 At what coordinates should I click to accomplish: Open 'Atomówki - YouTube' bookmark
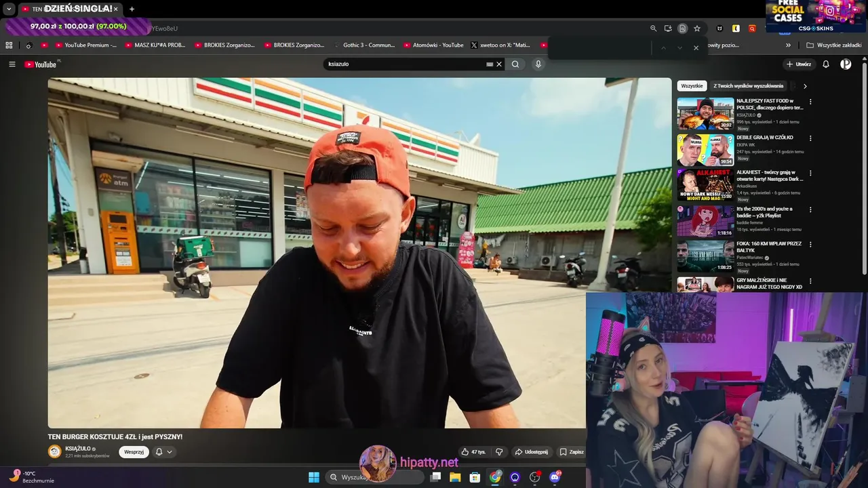(433, 45)
